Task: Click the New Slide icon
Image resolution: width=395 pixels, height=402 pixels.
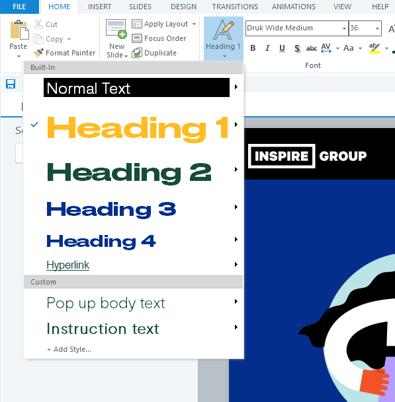Action: 116,29
